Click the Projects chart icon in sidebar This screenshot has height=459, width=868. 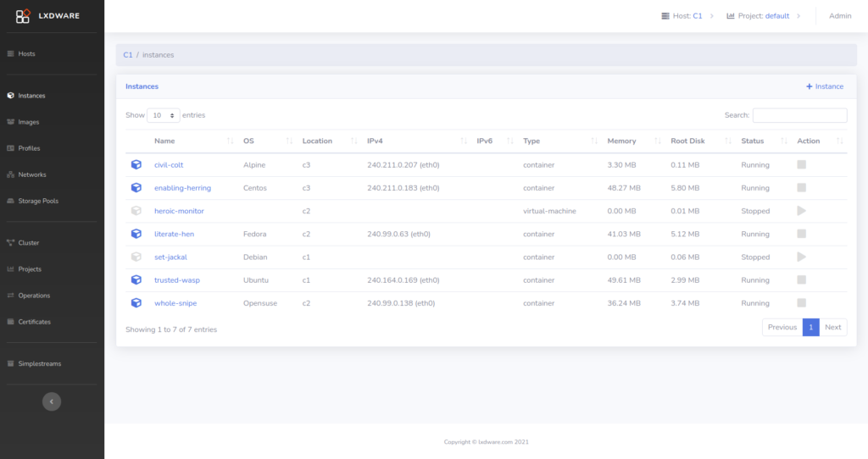click(x=10, y=268)
